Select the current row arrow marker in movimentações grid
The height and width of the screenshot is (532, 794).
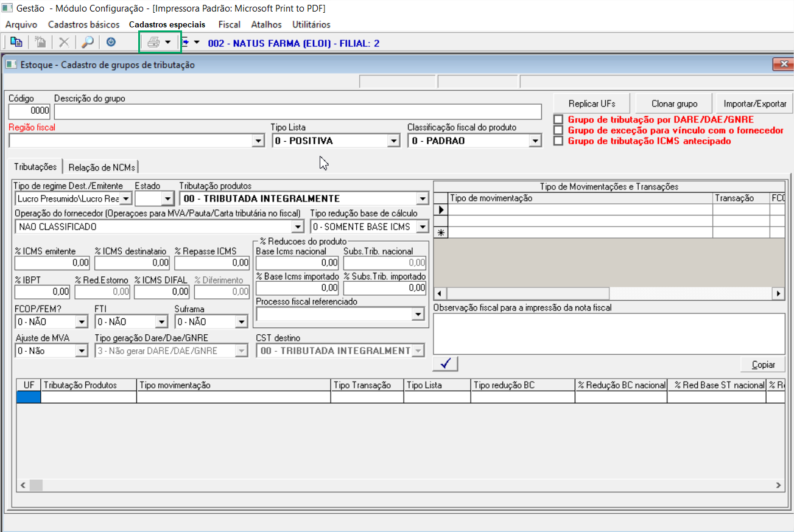click(x=441, y=209)
